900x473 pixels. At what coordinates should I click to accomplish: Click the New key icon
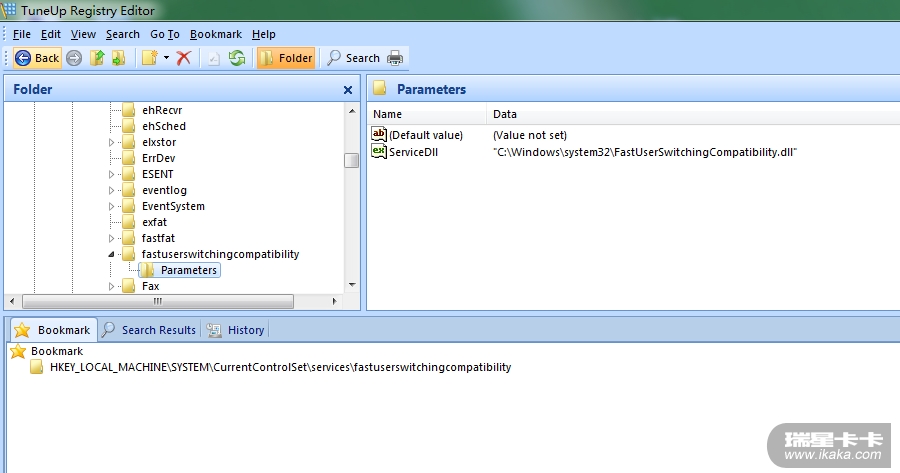(x=150, y=58)
